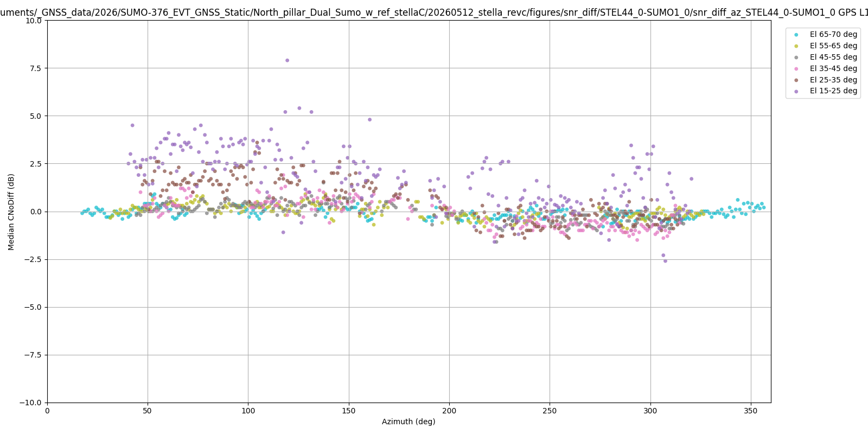Click the y-axis tick label 5.0
Image resolution: width=868 pixels, height=434 pixels.
tap(36, 116)
